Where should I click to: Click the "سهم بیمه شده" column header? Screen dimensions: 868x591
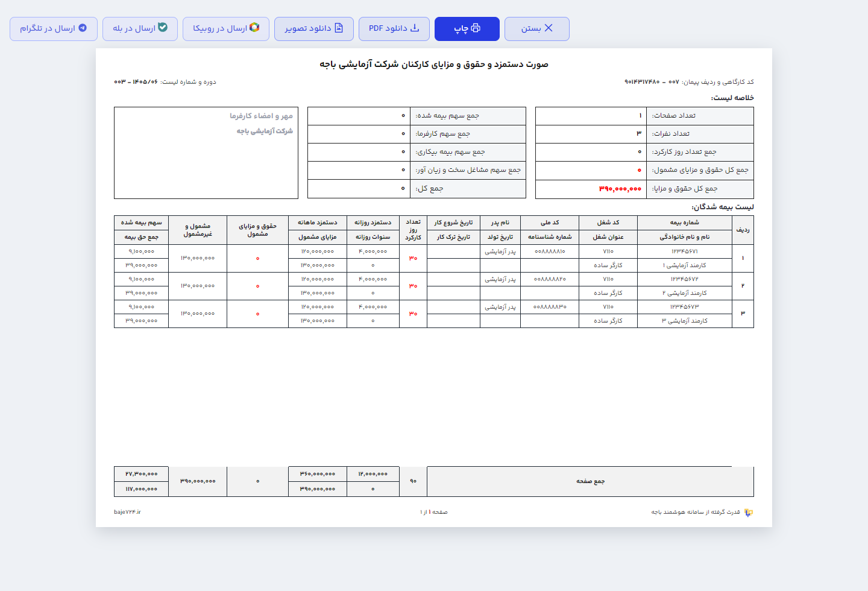point(142,223)
